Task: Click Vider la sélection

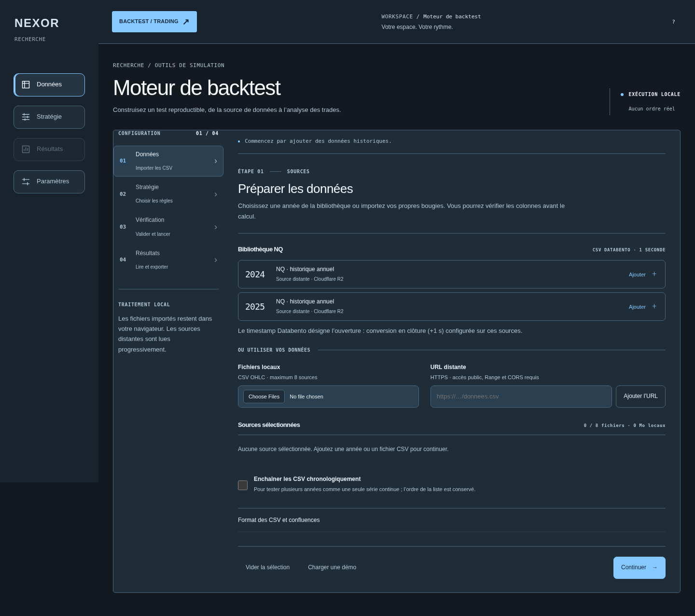Action: coord(267,567)
